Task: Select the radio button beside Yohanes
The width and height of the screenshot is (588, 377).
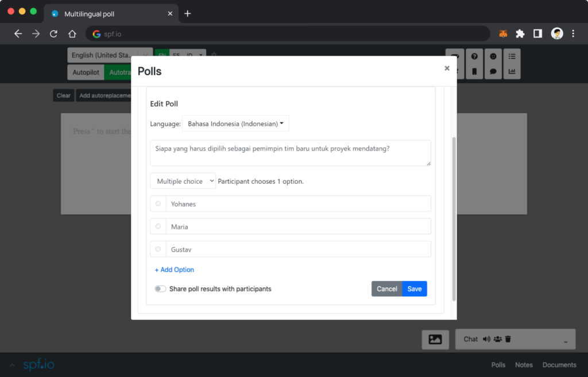Action: [158, 203]
